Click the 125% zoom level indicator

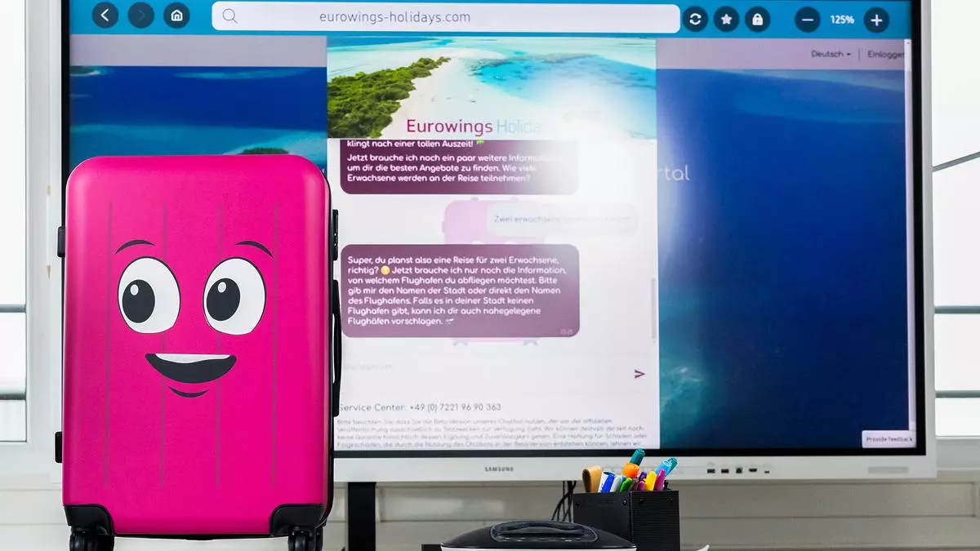click(x=841, y=19)
